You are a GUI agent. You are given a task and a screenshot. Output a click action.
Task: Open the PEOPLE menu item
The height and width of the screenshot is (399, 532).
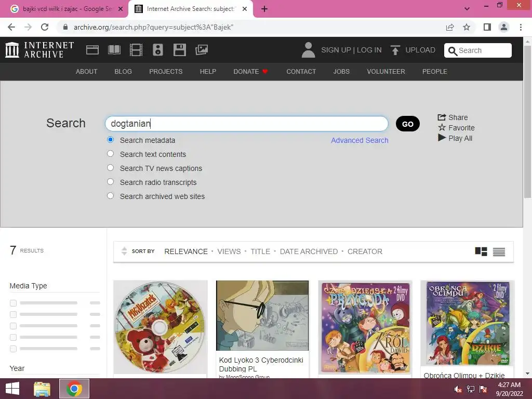point(435,72)
